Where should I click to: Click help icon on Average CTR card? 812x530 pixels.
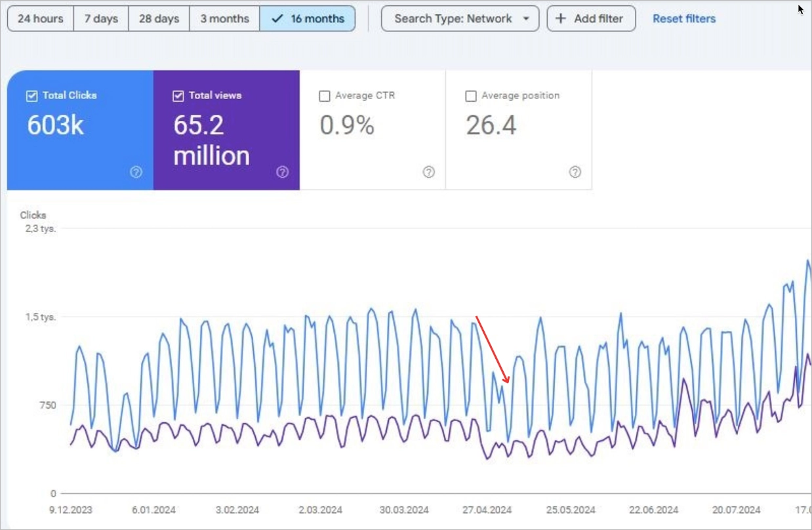[428, 172]
